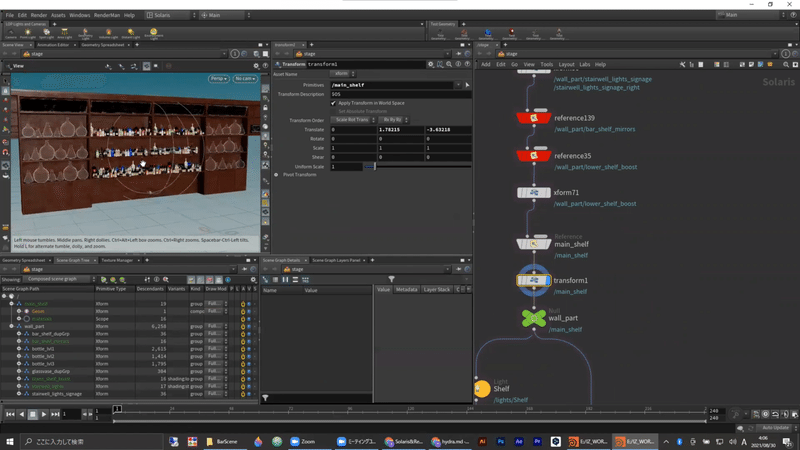
Task: Click the Play forward button
Action: click(x=44, y=414)
